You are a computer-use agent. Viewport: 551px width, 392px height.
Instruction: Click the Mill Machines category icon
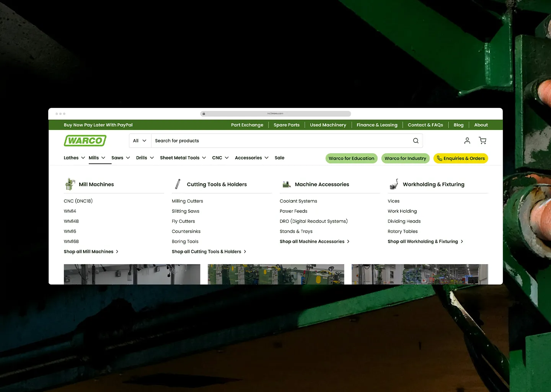pos(70,184)
